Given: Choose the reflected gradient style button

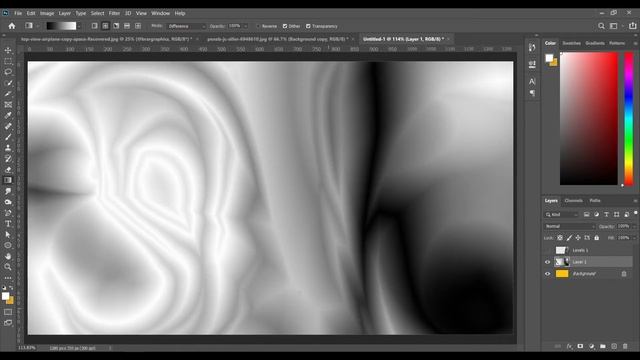Looking at the screenshot, I should point(127,26).
